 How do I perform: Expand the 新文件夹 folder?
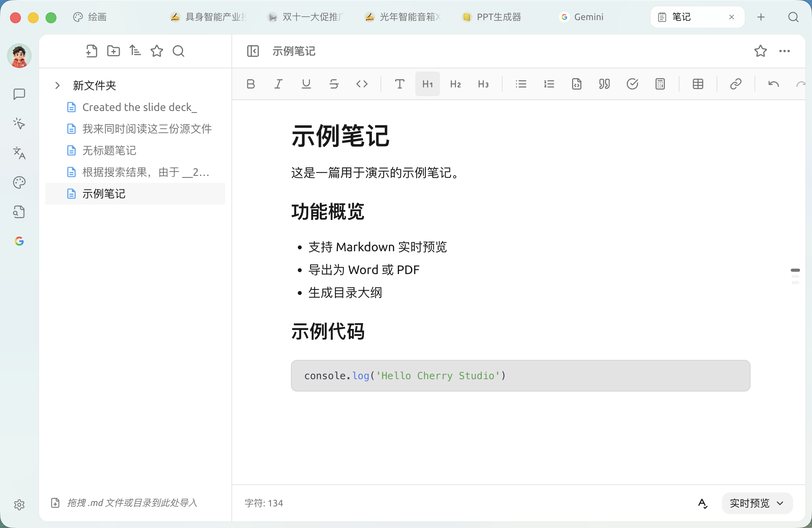(x=57, y=85)
